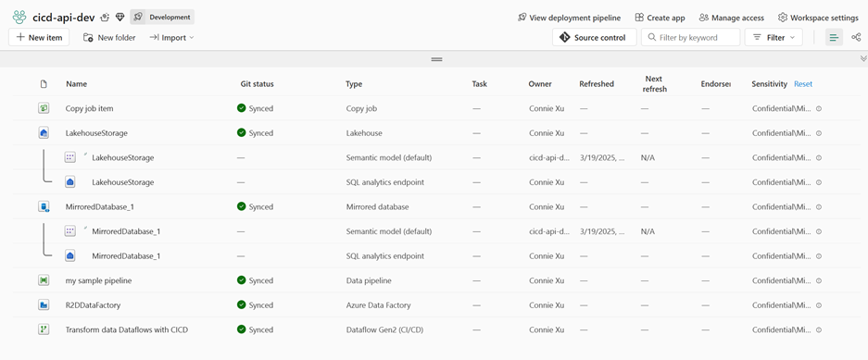Switch to lineage view icon
Screen dimensions: 868x360
856,38
